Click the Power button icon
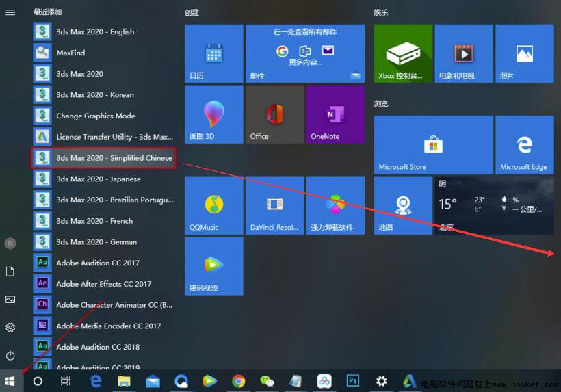The height and width of the screenshot is (392, 561). [10, 356]
